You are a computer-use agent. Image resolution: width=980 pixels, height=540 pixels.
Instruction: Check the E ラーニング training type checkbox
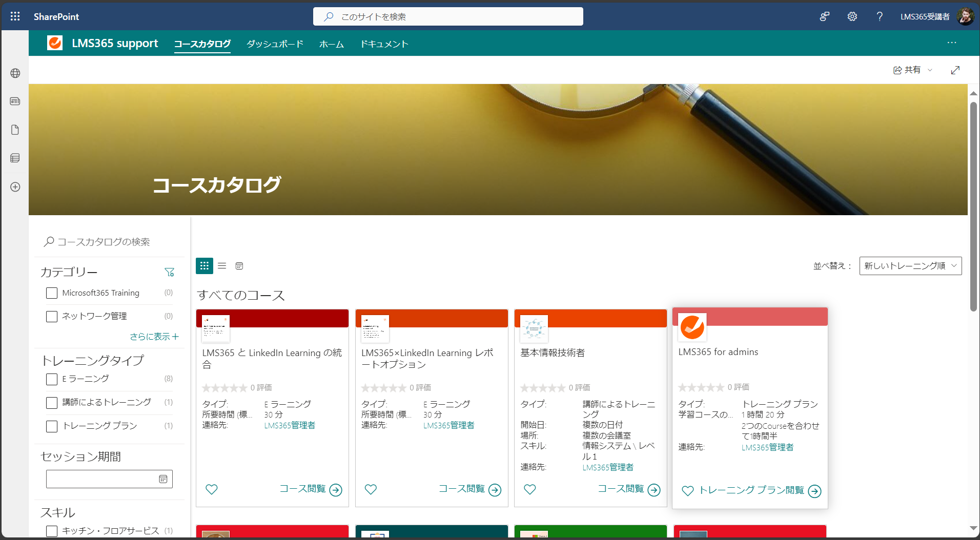pyautogui.click(x=51, y=379)
